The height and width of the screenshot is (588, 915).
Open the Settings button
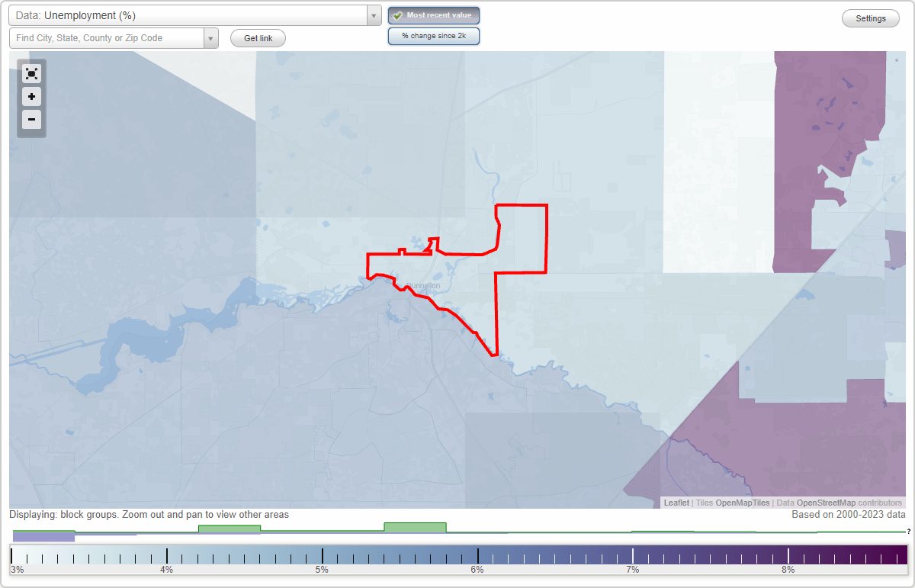coord(871,19)
